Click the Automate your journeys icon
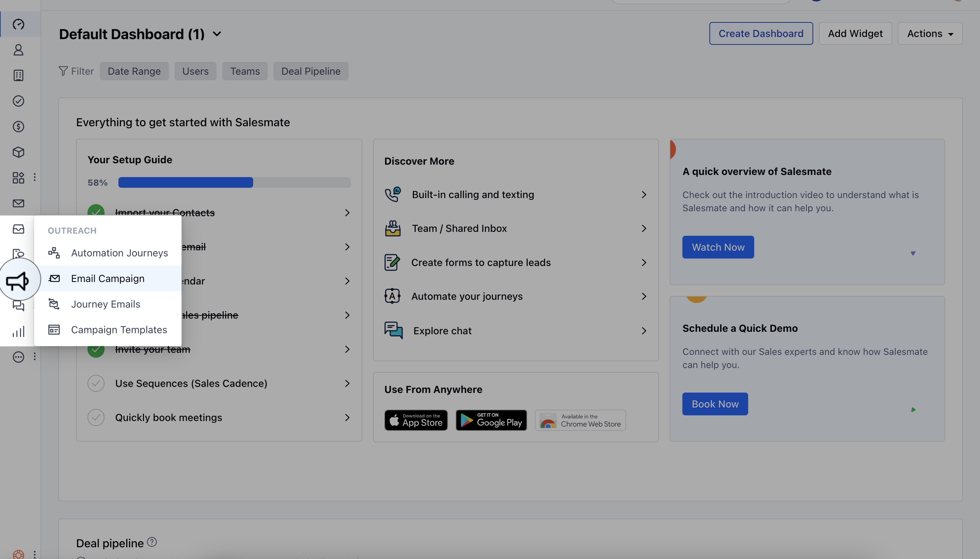This screenshot has height=559, width=980. point(392,296)
